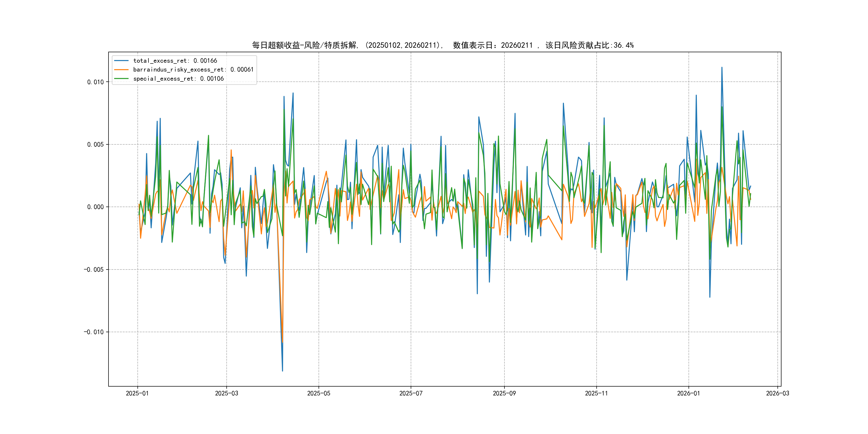Click the chart title text
Image resolution: width=868 pixels, height=434 pixels.
click(x=442, y=45)
